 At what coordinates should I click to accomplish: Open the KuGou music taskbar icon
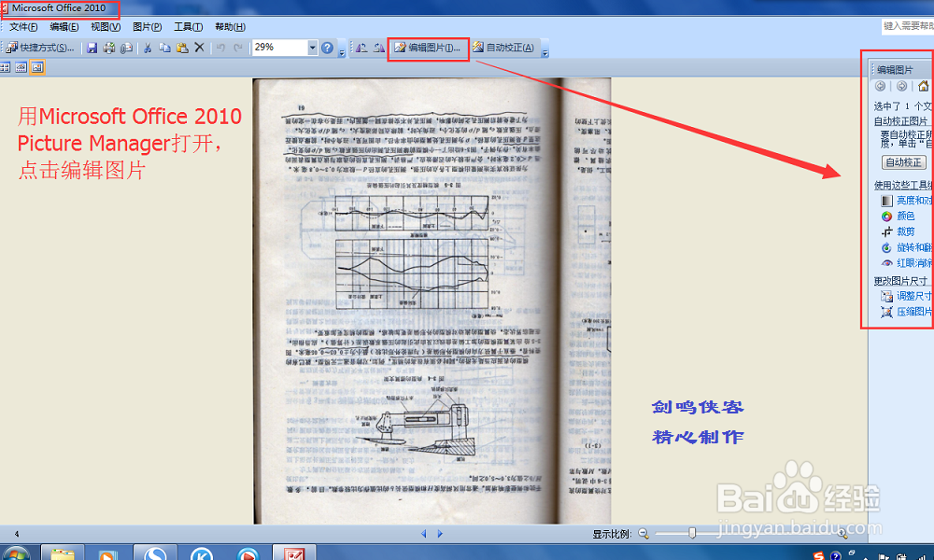[x=202, y=553]
